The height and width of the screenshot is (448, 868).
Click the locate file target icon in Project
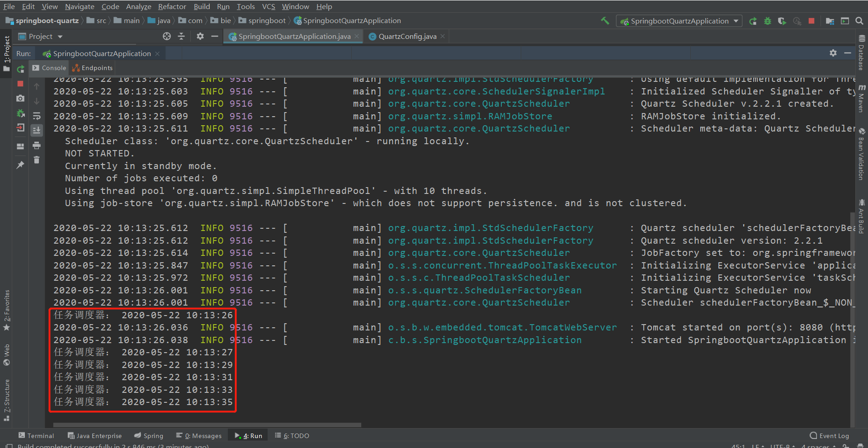pos(167,36)
